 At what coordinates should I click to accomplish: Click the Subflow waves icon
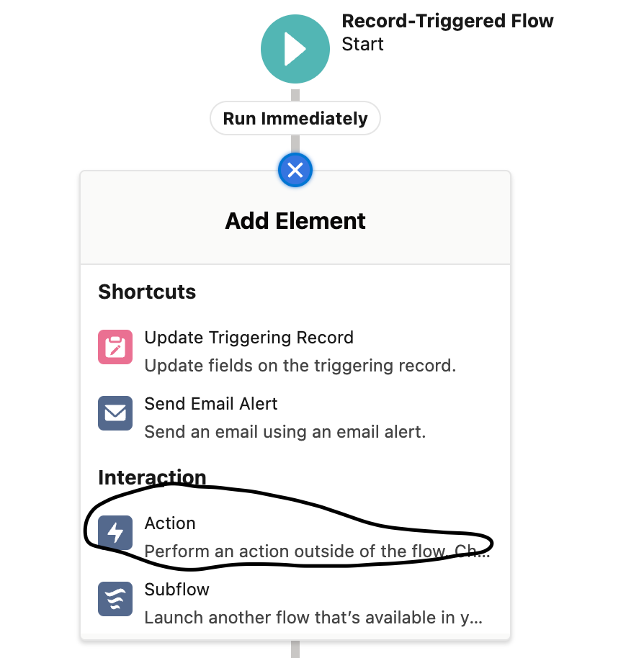pos(115,599)
